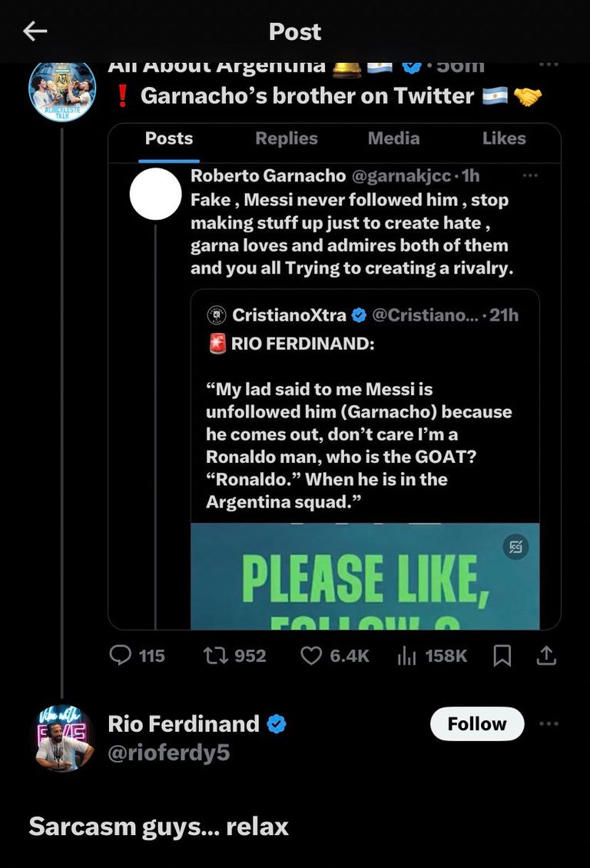590x868 pixels.
Task: Select the Likes tab
Action: click(504, 138)
